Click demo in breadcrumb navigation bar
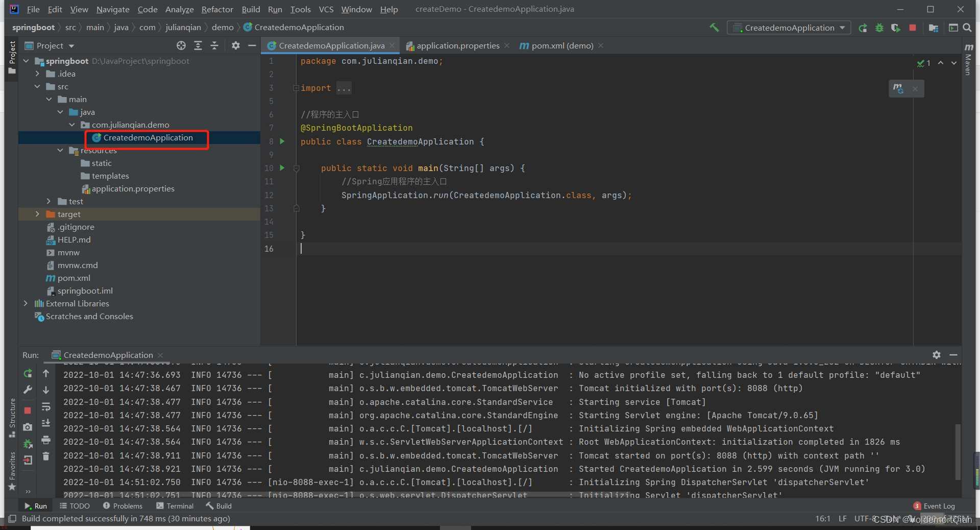 tap(223, 28)
